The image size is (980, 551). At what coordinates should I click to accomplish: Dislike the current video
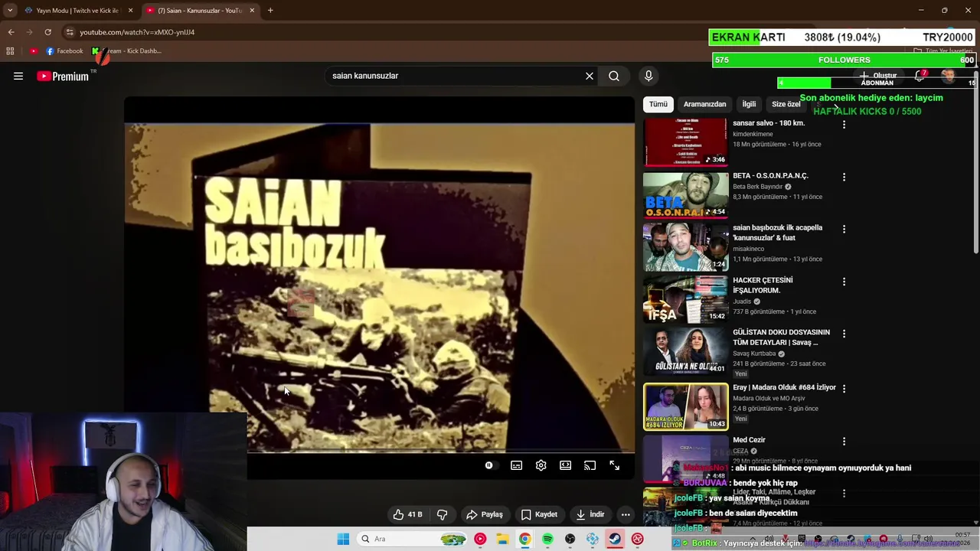(x=442, y=514)
